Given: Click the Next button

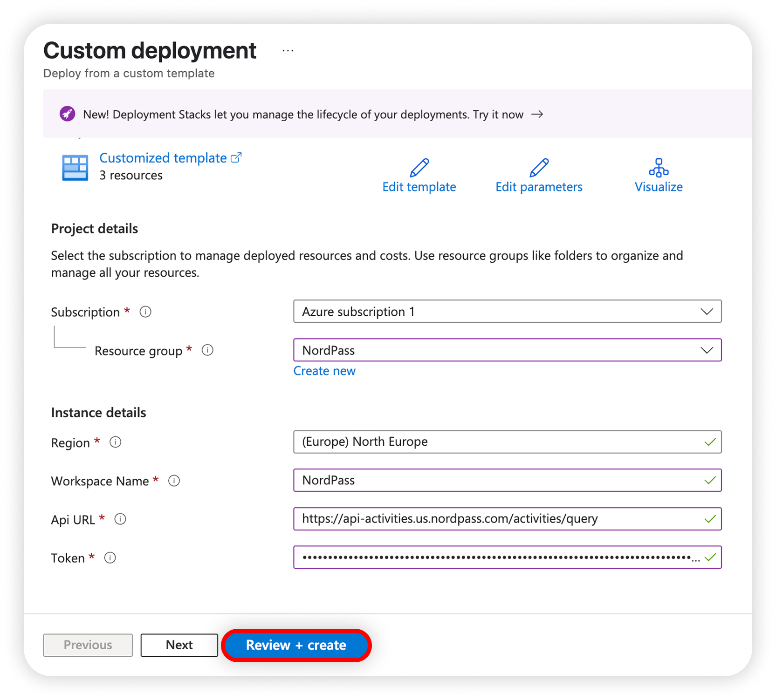Looking at the screenshot, I should [x=179, y=645].
